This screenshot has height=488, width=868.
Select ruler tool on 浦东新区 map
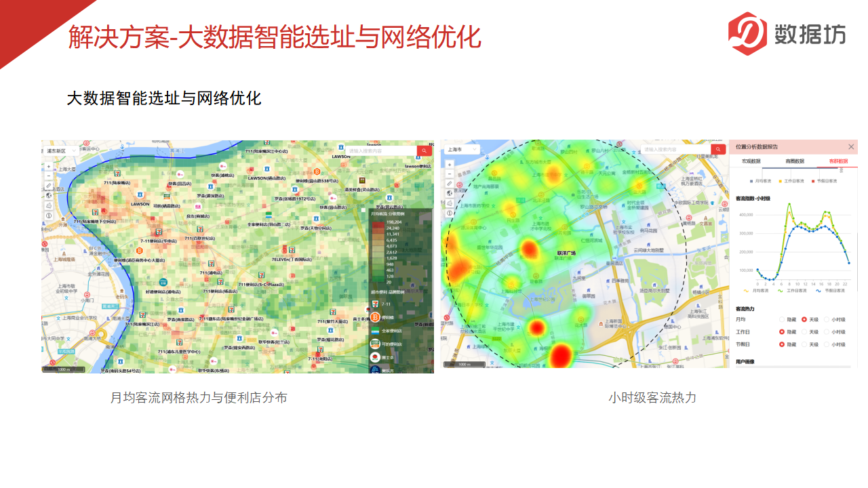tap(48, 186)
